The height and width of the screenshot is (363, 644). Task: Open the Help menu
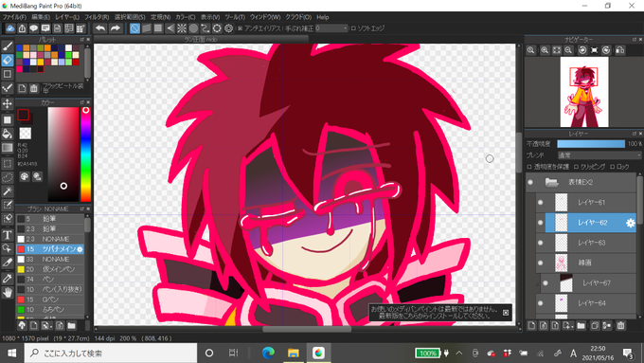pos(322,17)
